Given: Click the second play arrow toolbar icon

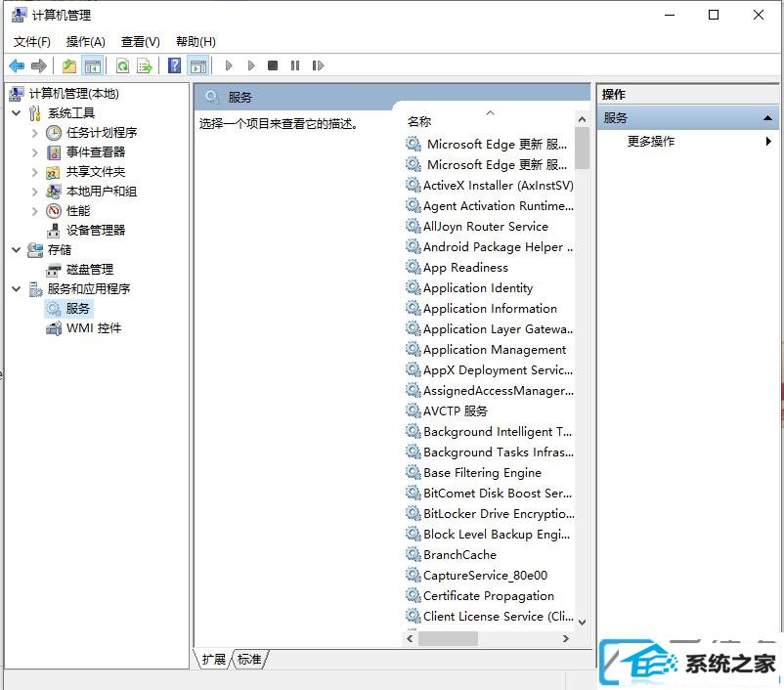Looking at the screenshot, I should 251,65.
